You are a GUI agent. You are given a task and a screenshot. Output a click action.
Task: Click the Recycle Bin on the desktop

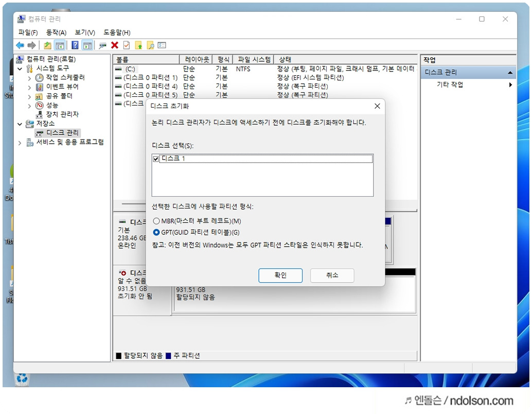coord(22,378)
